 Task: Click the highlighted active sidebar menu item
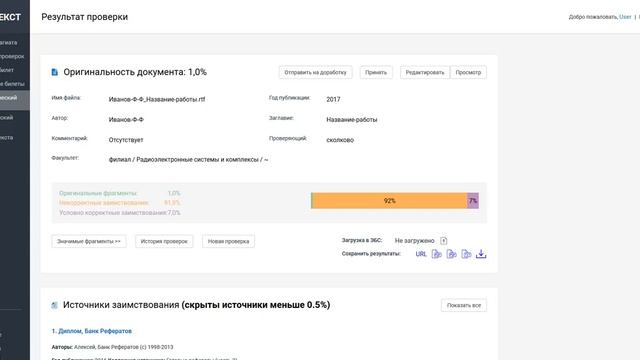tap(15, 100)
